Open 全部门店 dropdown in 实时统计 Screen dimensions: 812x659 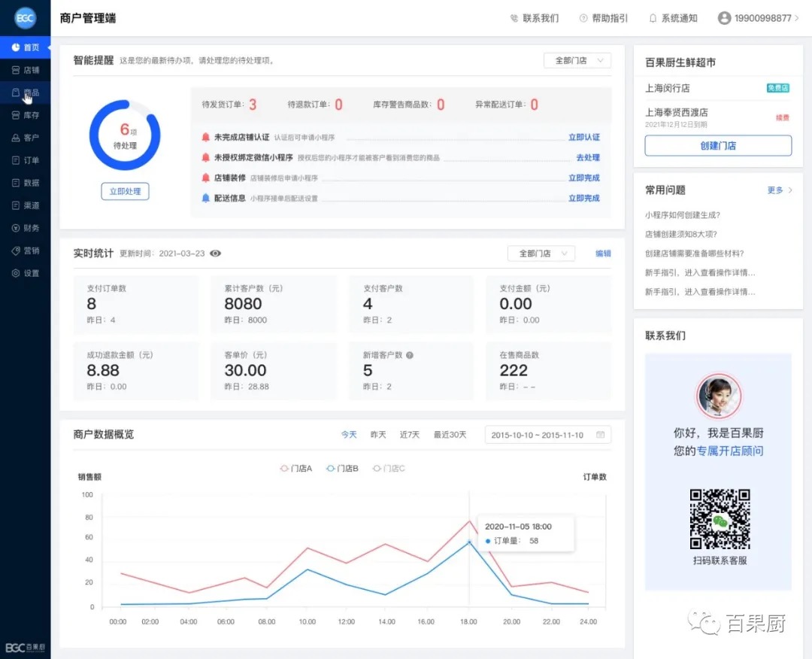[541, 254]
